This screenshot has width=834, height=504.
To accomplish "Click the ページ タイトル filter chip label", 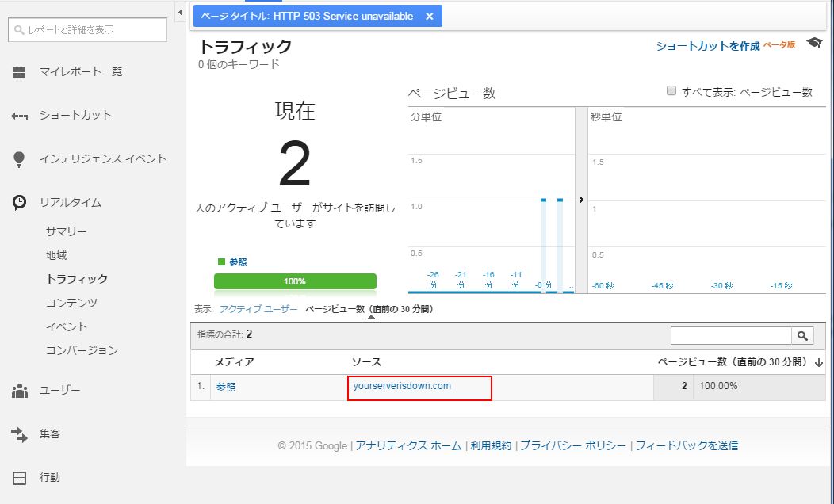I will pos(307,17).
